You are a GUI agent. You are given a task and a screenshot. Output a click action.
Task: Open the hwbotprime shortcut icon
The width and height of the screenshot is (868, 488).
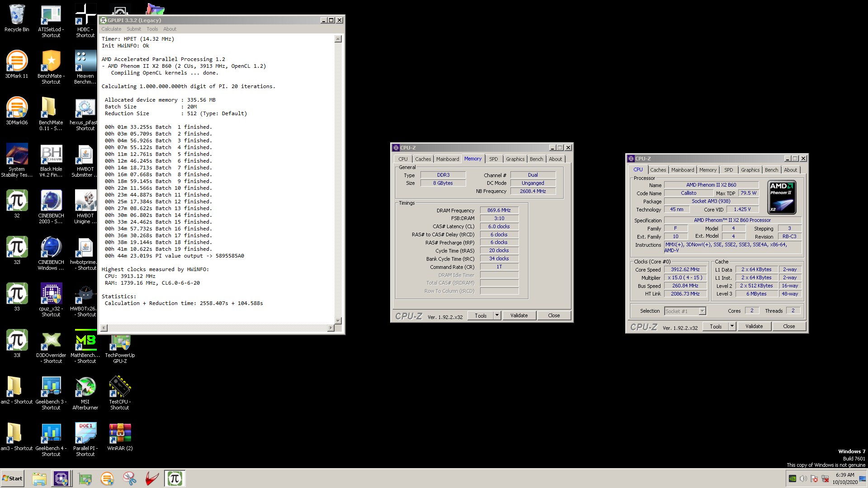click(85, 253)
